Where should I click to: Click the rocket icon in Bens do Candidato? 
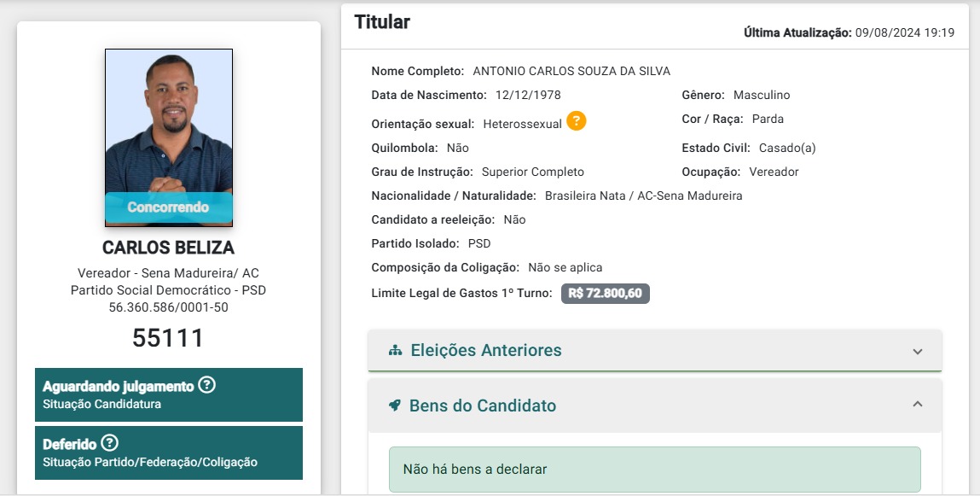click(394, 406)
